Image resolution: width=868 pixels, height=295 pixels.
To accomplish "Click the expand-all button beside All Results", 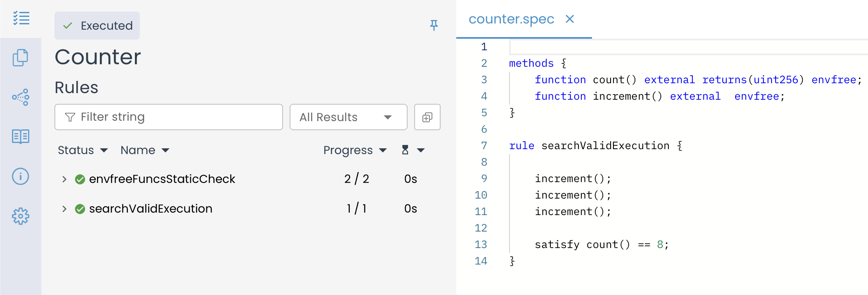I will pyautogui.click(x=427, y=117).
